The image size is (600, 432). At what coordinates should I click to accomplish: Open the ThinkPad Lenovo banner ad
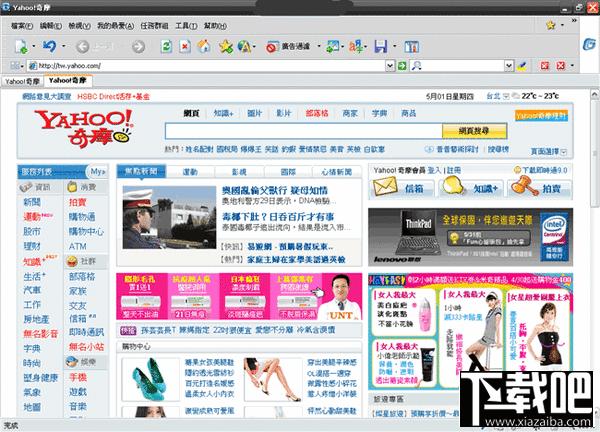(470, 237)
